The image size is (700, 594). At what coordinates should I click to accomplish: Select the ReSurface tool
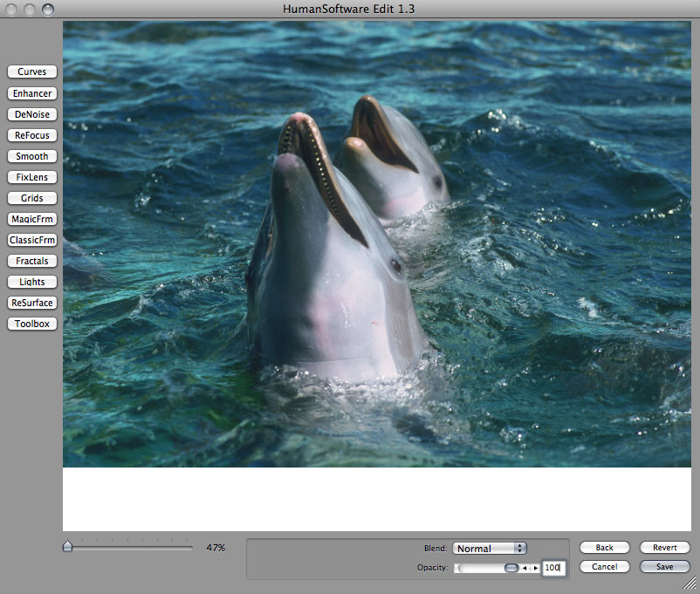coord(32,303)
